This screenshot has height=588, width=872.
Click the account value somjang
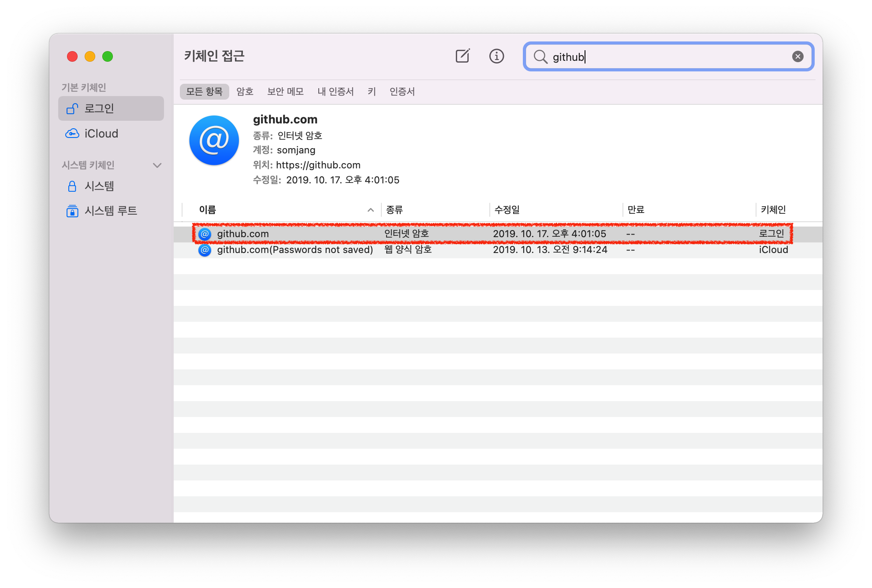[296, 150]
